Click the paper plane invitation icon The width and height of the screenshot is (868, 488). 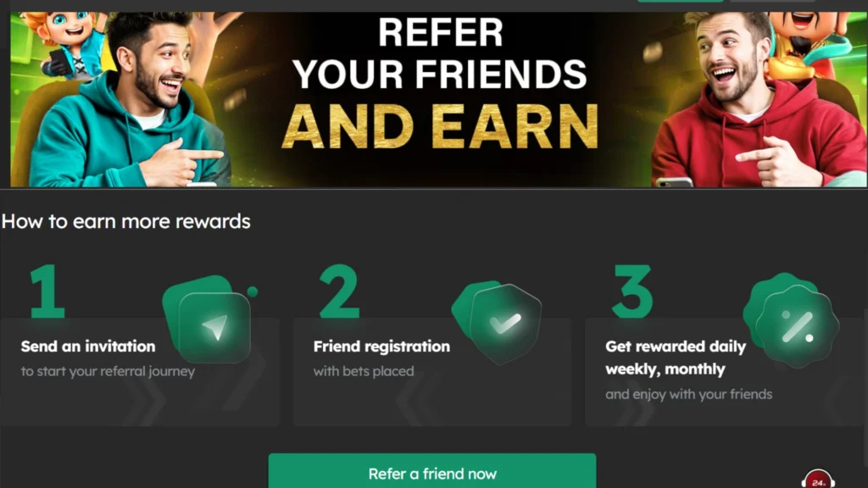point(211,319)
